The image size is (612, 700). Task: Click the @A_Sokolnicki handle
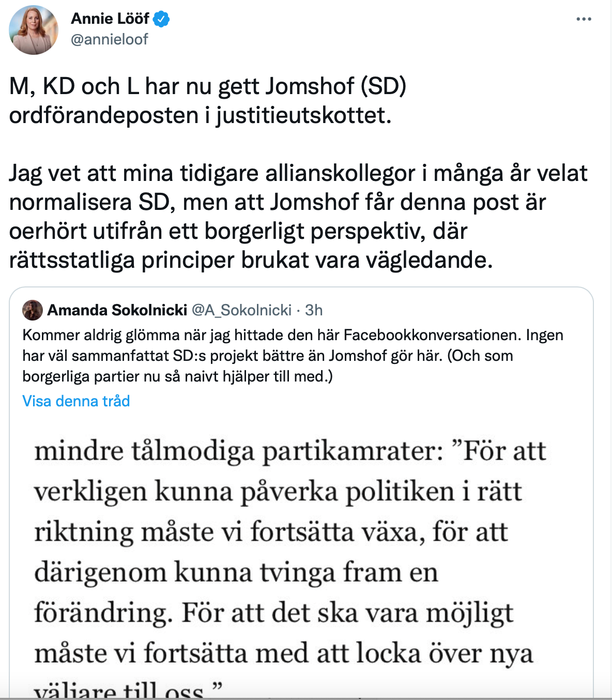pyautogui.click(x=242, y=310)
